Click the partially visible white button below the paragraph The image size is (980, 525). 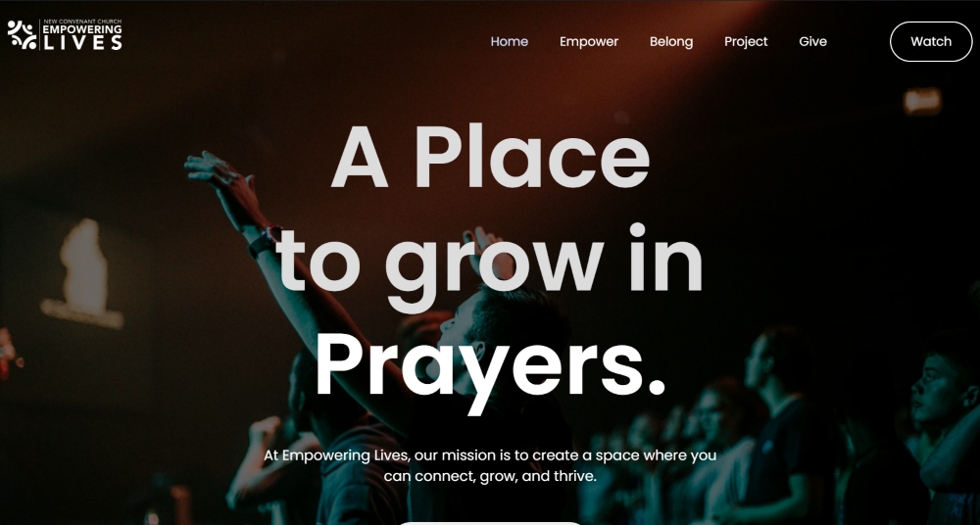point(490,522)
